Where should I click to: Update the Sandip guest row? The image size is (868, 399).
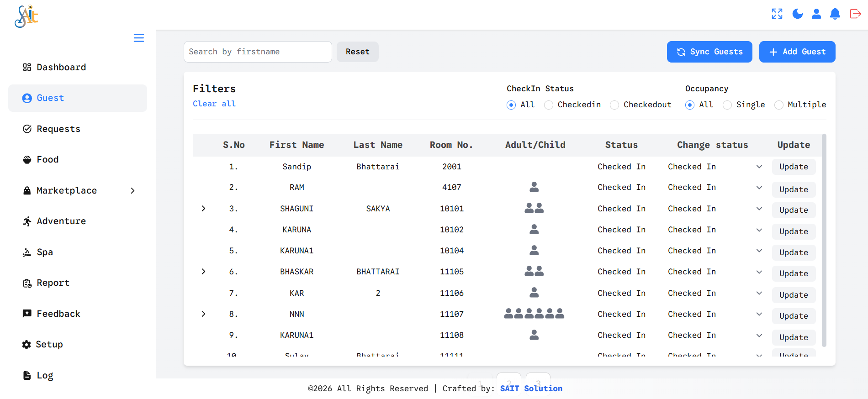pyautogui.click(x=794, y=167)
